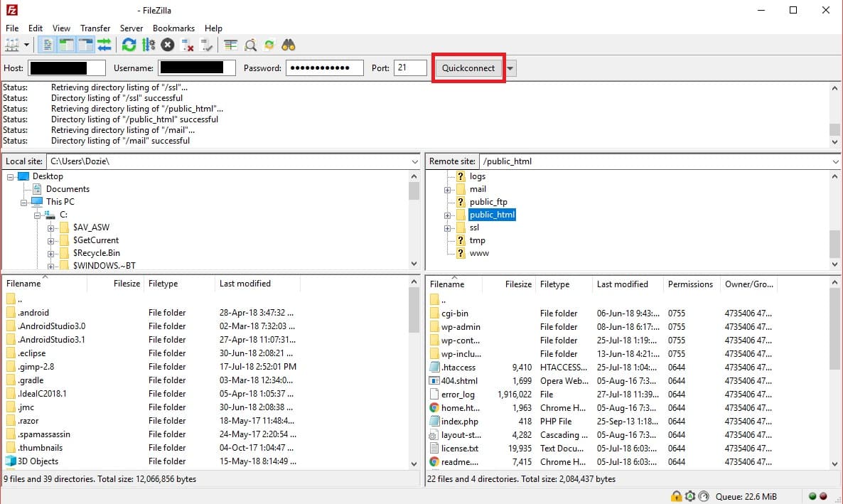Select 404.shtml remote file icon
The height and width of the screenshot is (504, 843).
434,381
